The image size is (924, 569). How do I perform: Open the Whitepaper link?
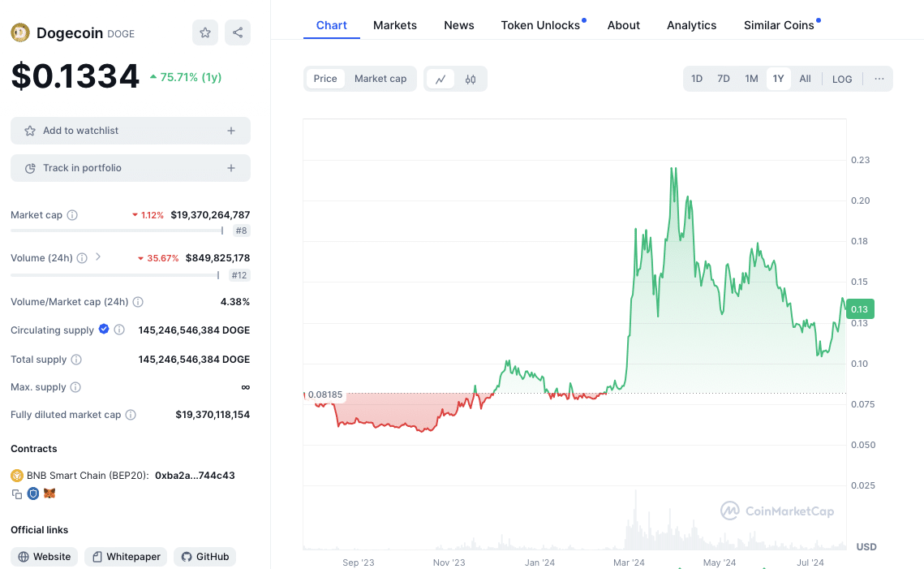pos(126,557)
